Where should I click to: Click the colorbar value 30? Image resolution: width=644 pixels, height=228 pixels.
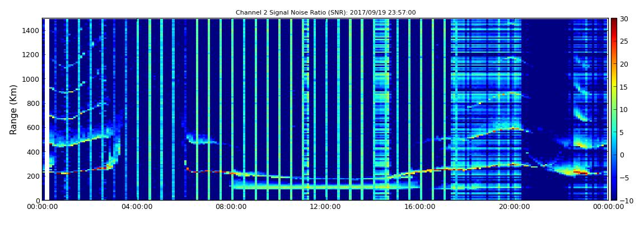pos(624,18)
